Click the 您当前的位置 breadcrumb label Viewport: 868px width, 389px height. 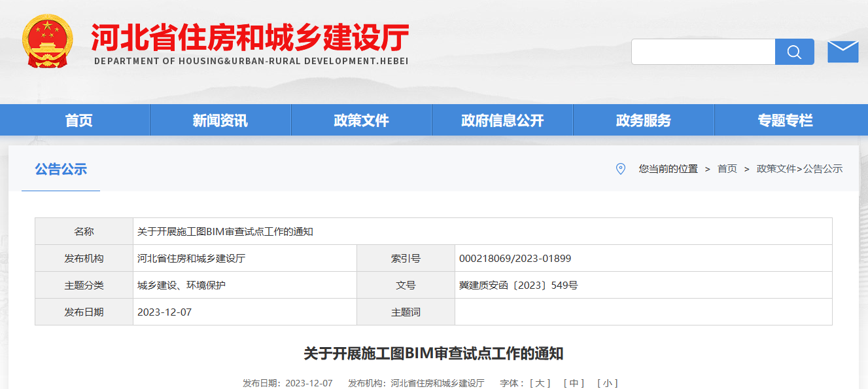pos(668,169)
